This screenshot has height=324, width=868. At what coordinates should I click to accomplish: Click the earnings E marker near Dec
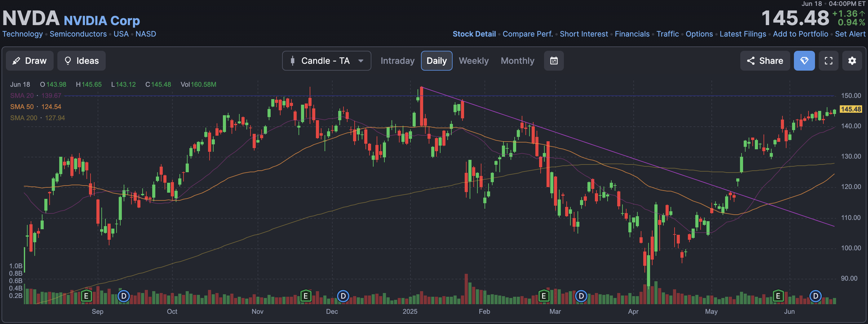pyautogui.click(x=306, y=296)
